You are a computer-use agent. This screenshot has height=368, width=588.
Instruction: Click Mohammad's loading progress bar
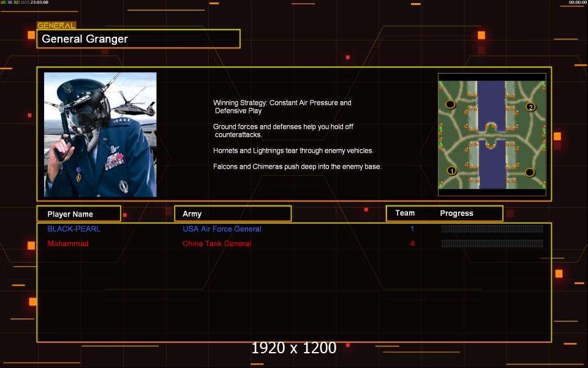pos(492,243)
